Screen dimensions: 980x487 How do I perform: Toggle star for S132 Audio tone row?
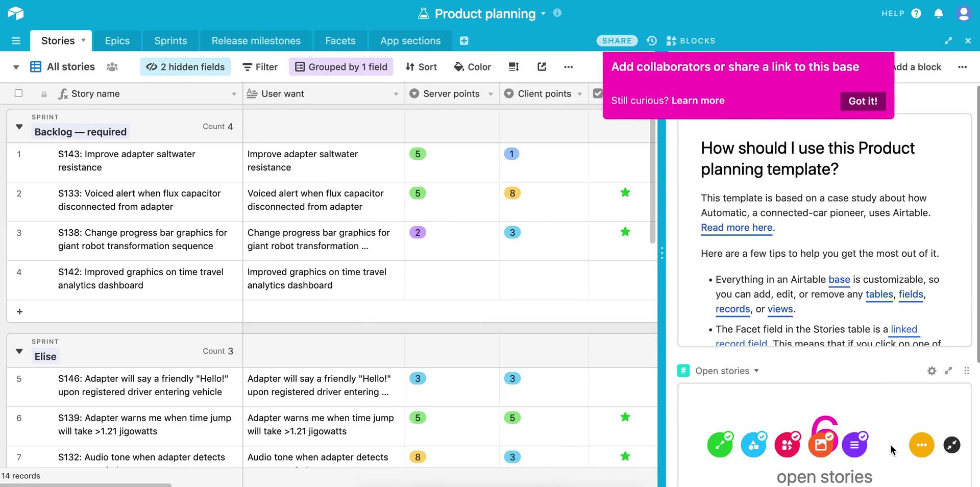click(x=625, y=456)
